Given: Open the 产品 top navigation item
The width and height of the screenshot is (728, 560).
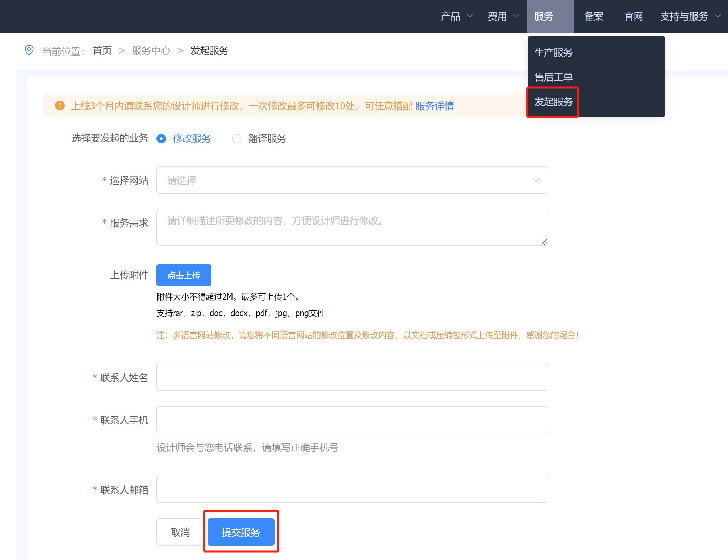Looking at the screenshot, I should tap(450, 16).
